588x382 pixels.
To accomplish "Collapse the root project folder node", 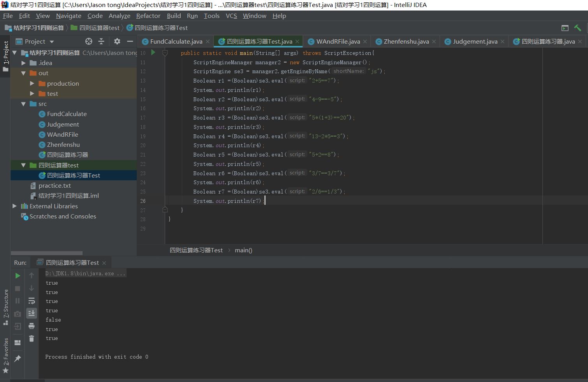I will coord(15,53).
